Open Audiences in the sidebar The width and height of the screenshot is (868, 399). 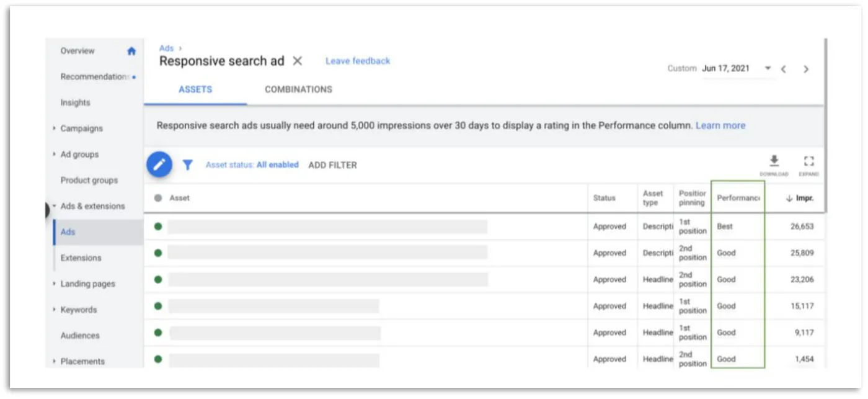(80, 336)
